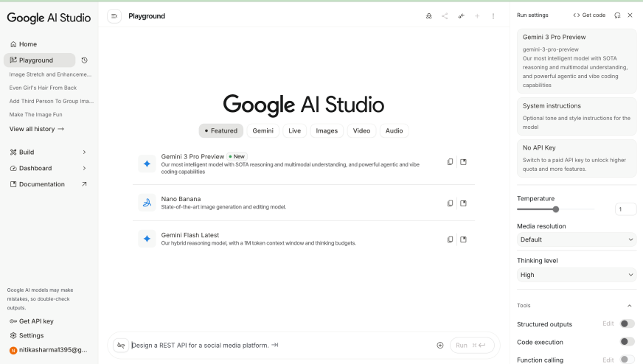The width and height of the screenshot is (643, 364).
Task: Open the Gemini 3 Pro Preview model selector card
Action: pyautogui.click(x=577, y=61)
